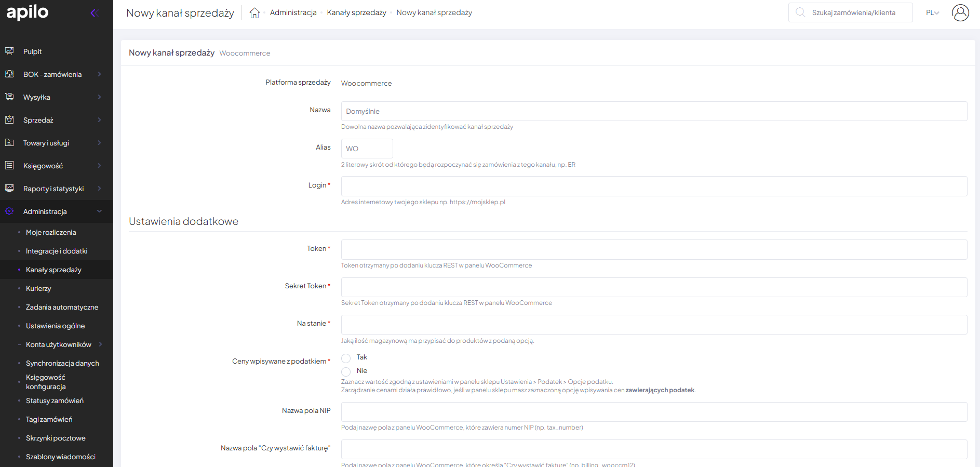This screenshot has height=467, width=980.
Task: Click the Administracja breadcrumb link
Action: (x=293, y=12)
